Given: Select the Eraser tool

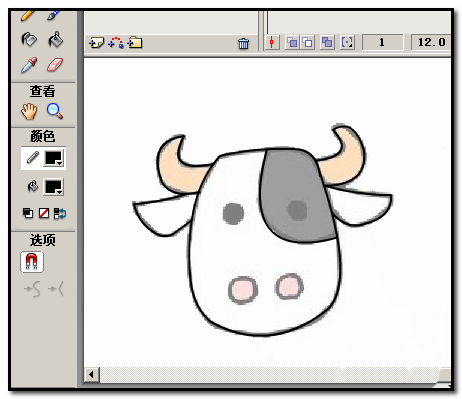Looking at the screenshot, I should (x=55, y=65).
